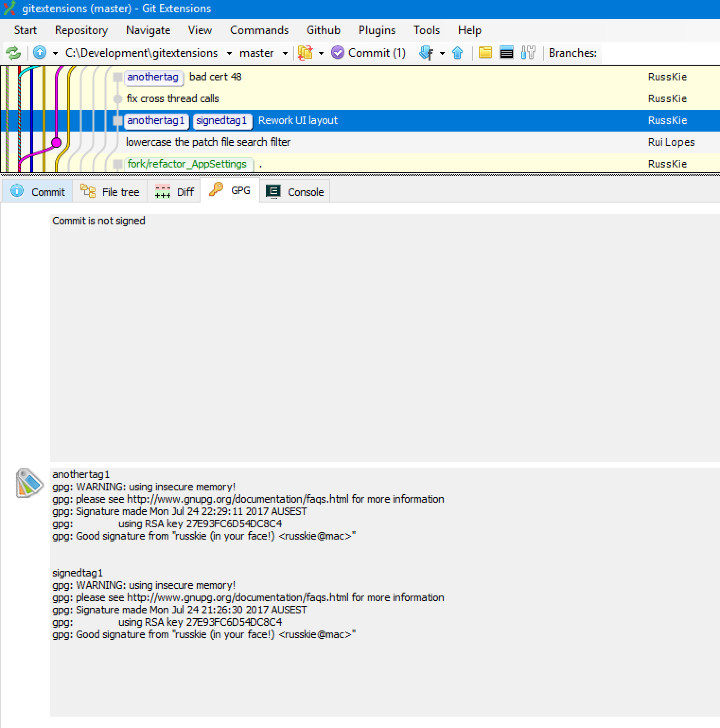720x728 pixels.
Task: Select the 'fix cross thread calls' commit
Action: click(173, 98)
